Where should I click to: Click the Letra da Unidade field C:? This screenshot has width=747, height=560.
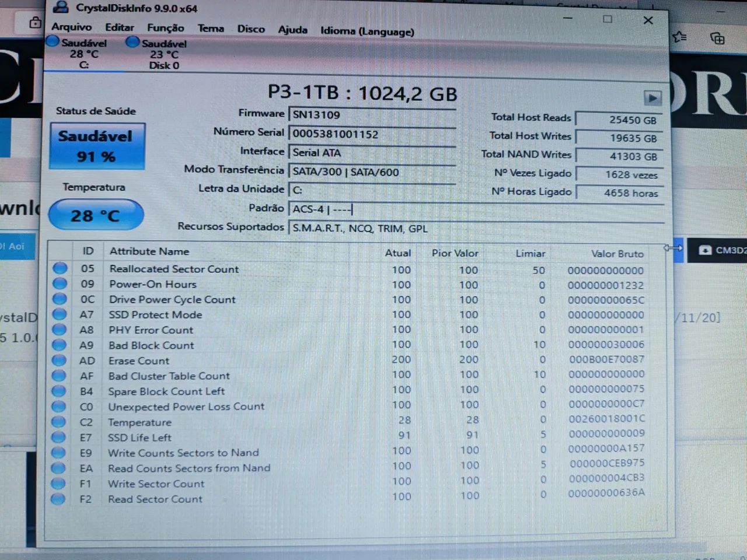(x=372, y=190)
